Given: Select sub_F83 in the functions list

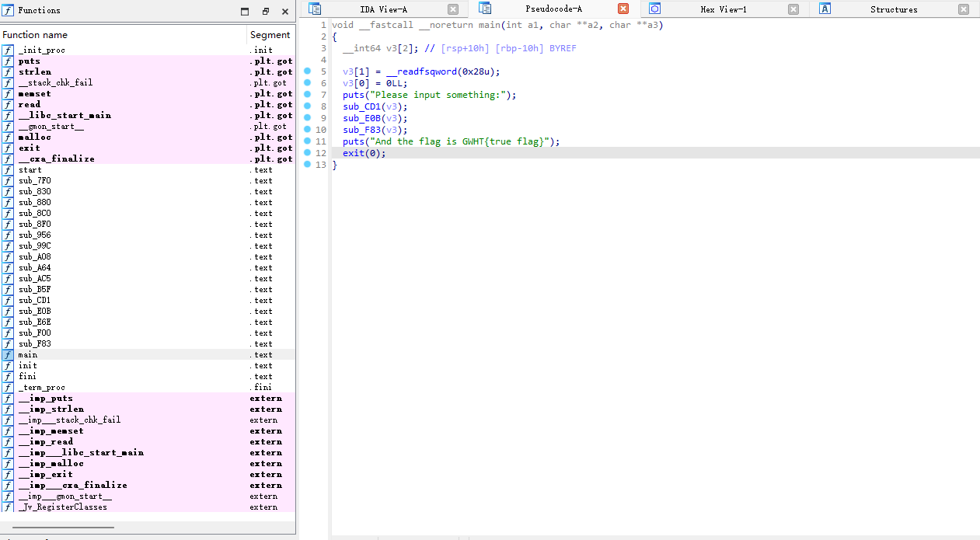Looking at the screenshot, I should (35, 344).
